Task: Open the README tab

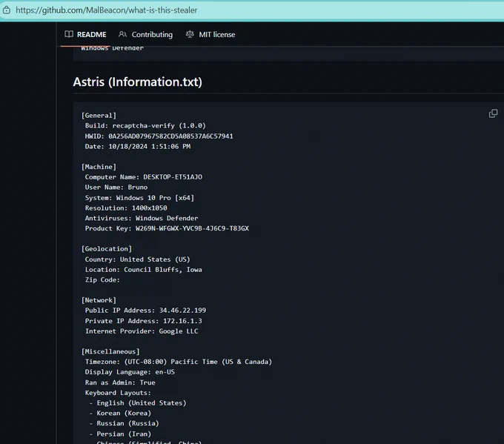Action: 85,34
